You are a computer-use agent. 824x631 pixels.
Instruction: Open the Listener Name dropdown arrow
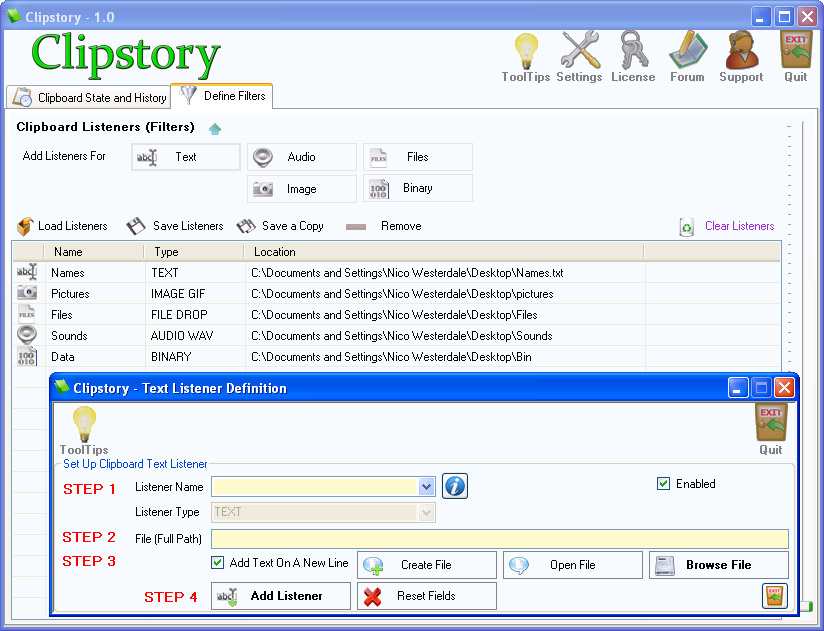(427, 487)
